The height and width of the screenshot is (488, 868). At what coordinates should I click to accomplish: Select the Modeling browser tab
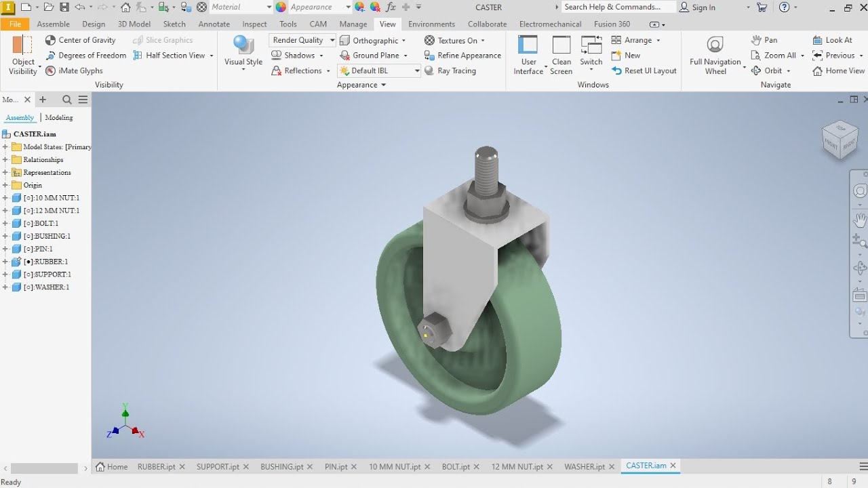59,118
